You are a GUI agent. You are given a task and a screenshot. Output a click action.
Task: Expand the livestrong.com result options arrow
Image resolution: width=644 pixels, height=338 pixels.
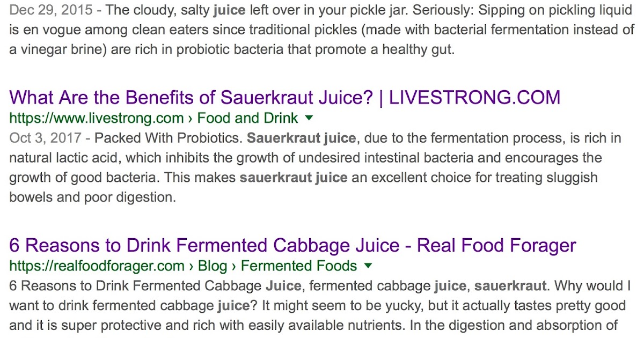coord(309,117)
